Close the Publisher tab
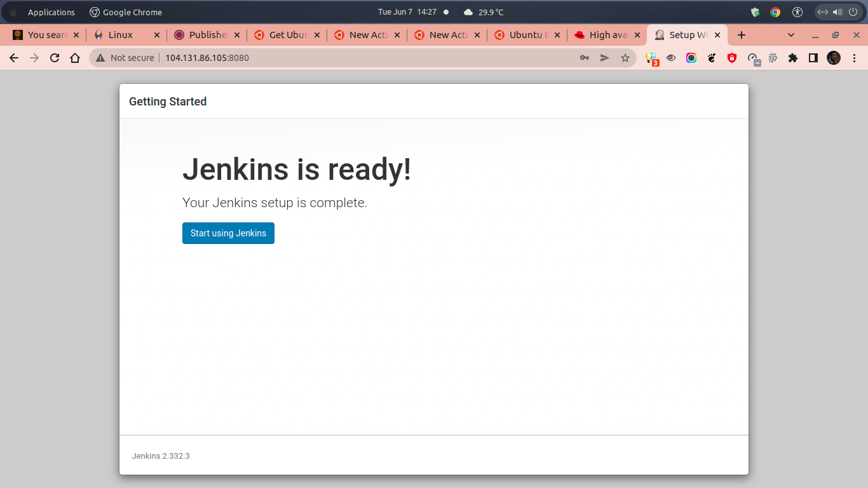The image size is (868, 488). (x=236, y=35)
